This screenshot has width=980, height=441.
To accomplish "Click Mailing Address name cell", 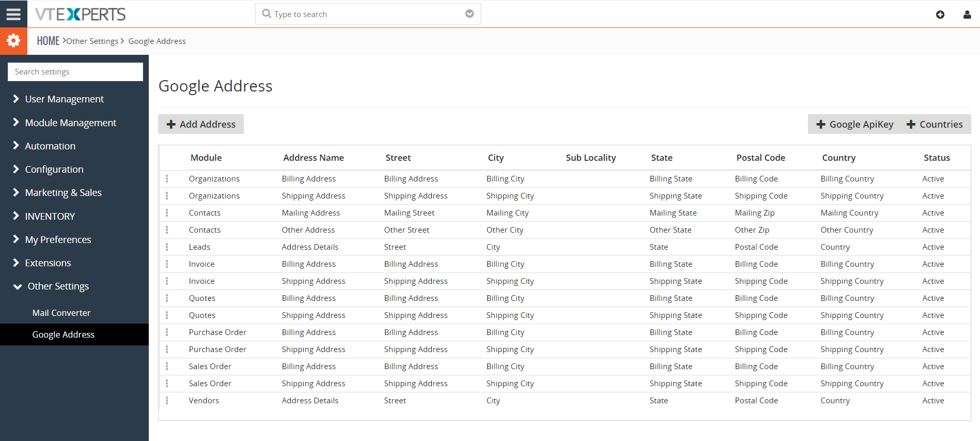I will click(x=311, y=212).
